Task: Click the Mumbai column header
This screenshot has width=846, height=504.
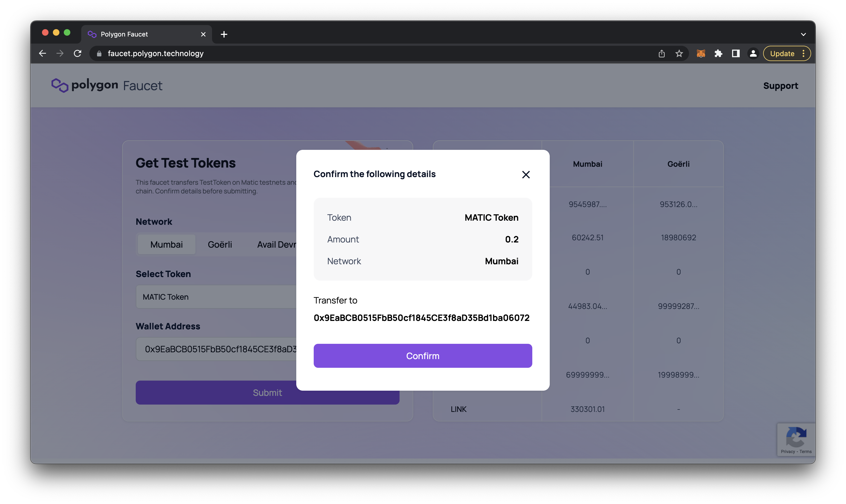Action: click(x=587, y=164)
